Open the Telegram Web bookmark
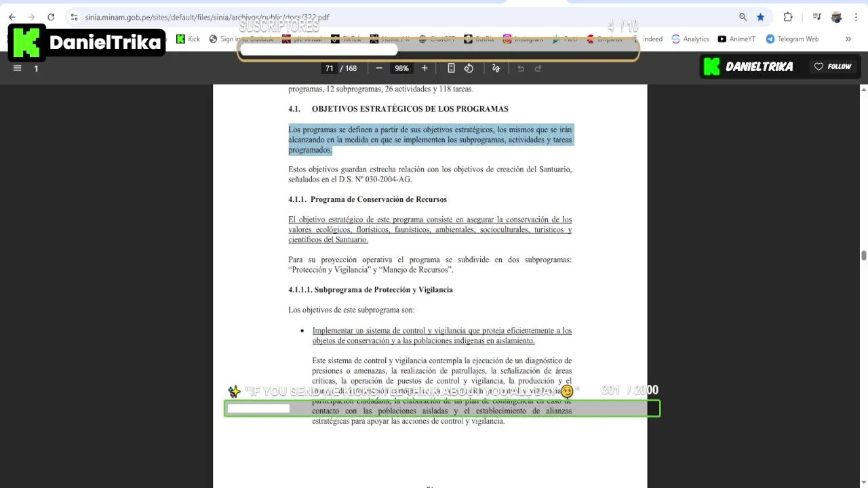Image resolution: width=868 pixels, height=488 pixels. 792,39
